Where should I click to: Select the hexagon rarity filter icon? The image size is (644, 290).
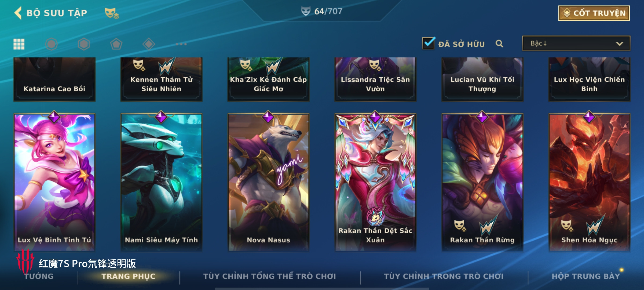[x=84, y=44]
